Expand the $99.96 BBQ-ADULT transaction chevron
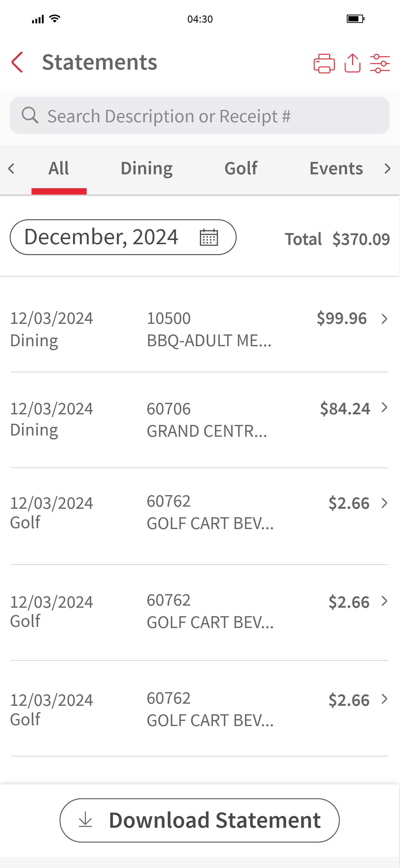 (384, 318)
